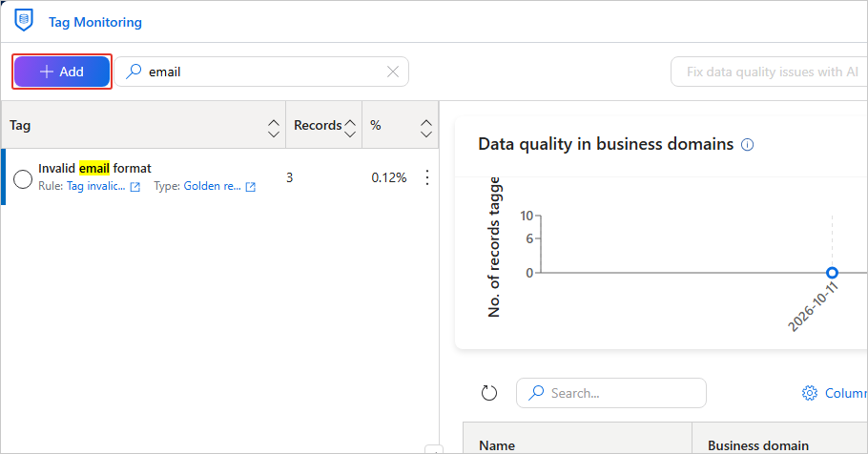Viewport: 868px width, 454px height.
Task: Click the Data quality in business domains heading
Action: pyautogui.click(x=606, y=145)
